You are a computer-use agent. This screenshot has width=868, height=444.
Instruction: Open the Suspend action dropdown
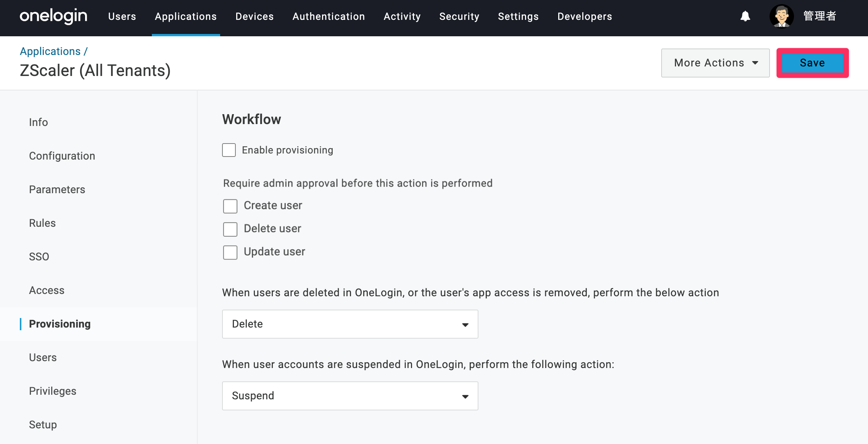tap(350, 396)
